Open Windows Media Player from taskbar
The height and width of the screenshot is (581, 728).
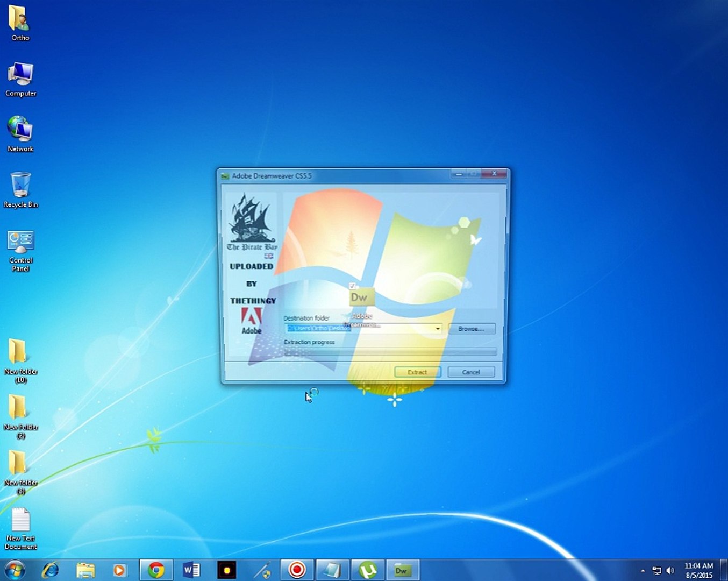tap(119, 570)
